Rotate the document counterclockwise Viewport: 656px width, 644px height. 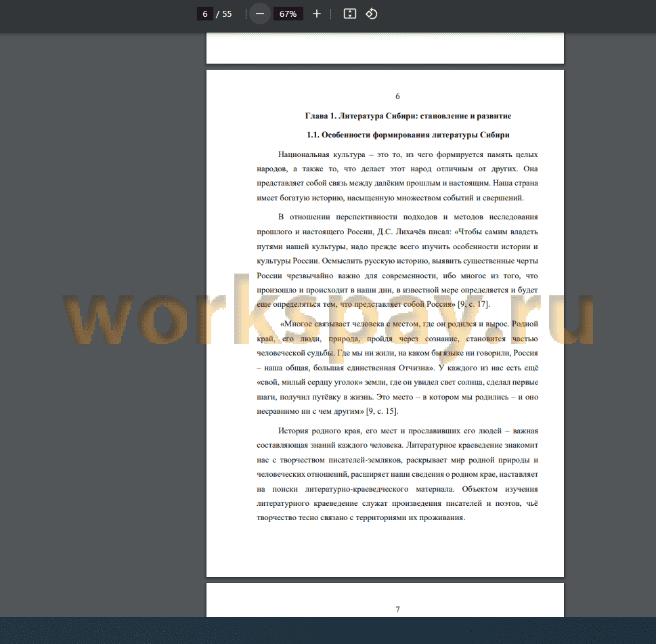click(x=372, y=14)
